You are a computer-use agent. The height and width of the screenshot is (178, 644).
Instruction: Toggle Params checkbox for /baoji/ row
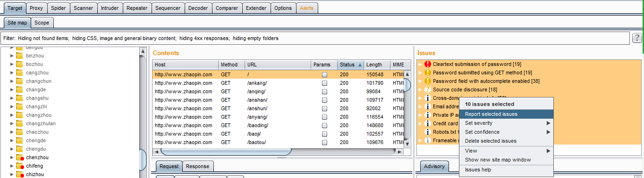(x=324, y=134)
